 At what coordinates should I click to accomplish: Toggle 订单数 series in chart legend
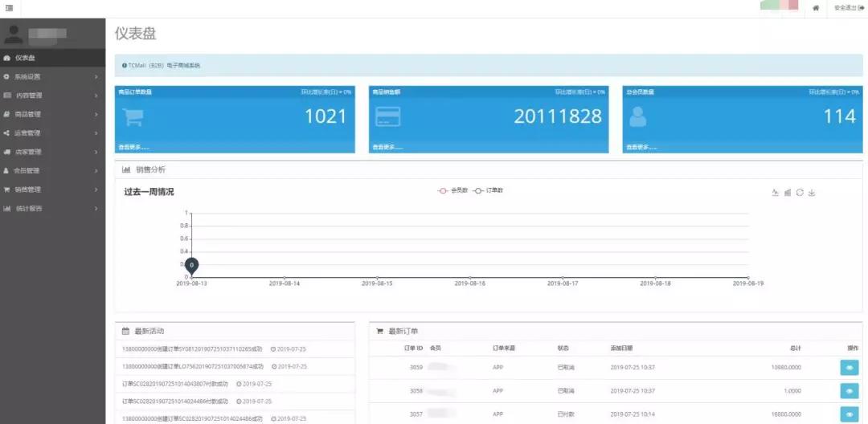[x=489, y=190]
